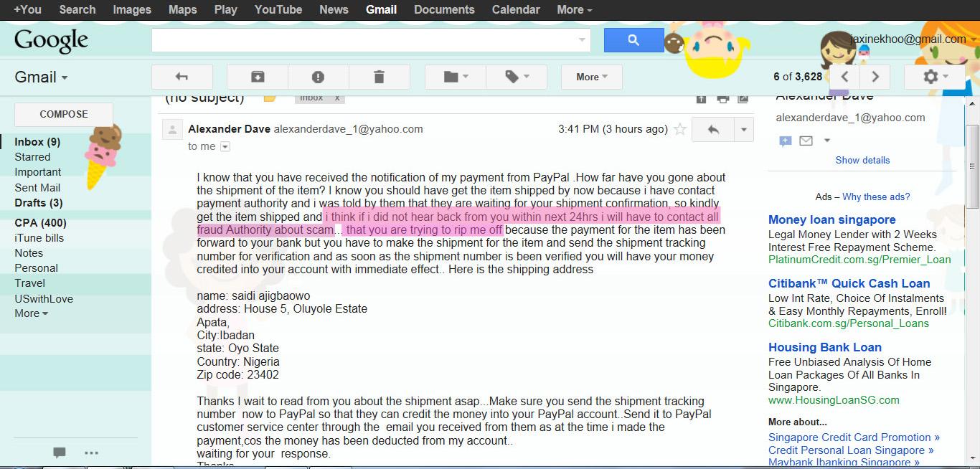Go to +You in the Google bar
The image size is (980, 469).
coord(28,9)
